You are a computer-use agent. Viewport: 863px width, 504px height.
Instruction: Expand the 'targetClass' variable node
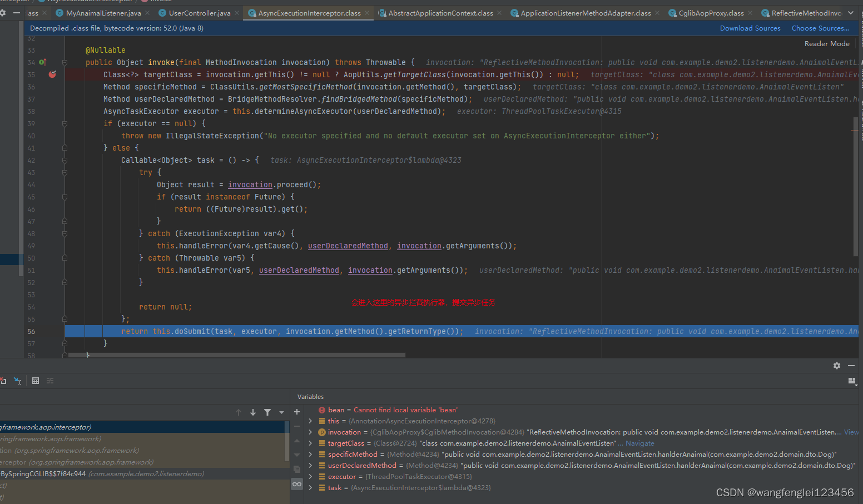click(310, 443)
